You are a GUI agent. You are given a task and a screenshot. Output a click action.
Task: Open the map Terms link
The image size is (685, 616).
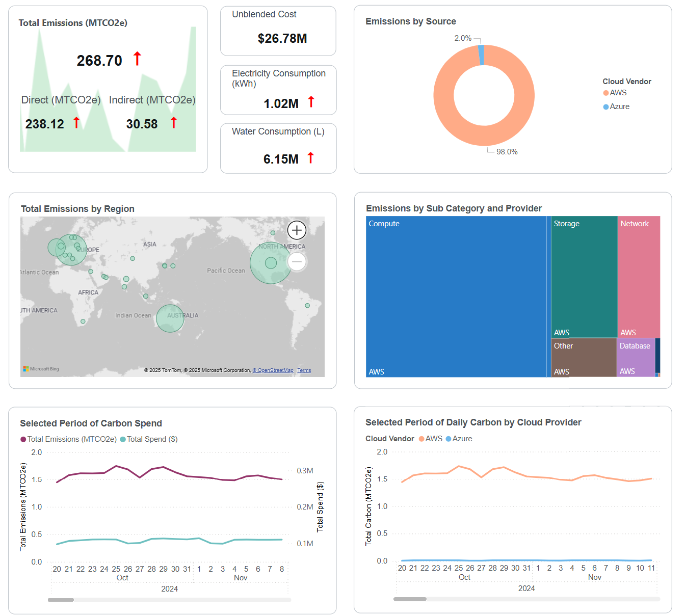[x=304, y=370]
